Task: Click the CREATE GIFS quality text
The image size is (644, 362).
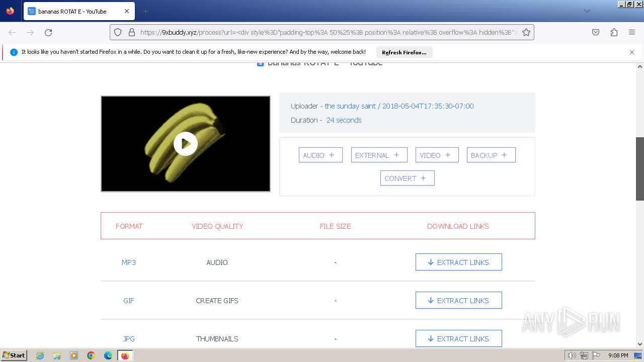Action: [217, 301]
